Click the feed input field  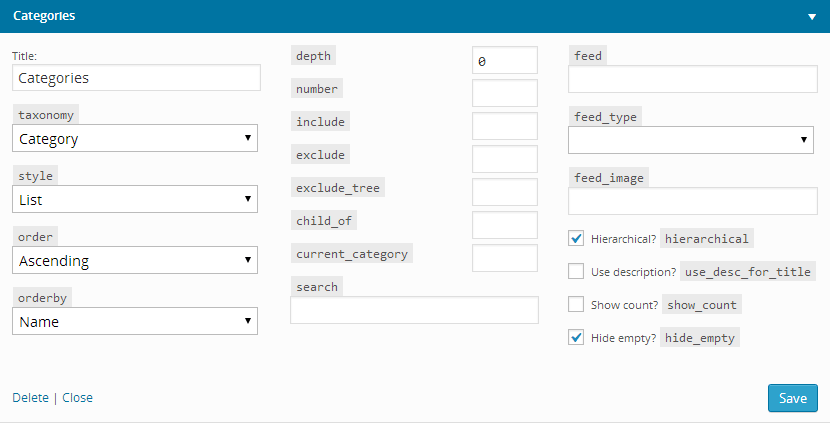[692, 79]
